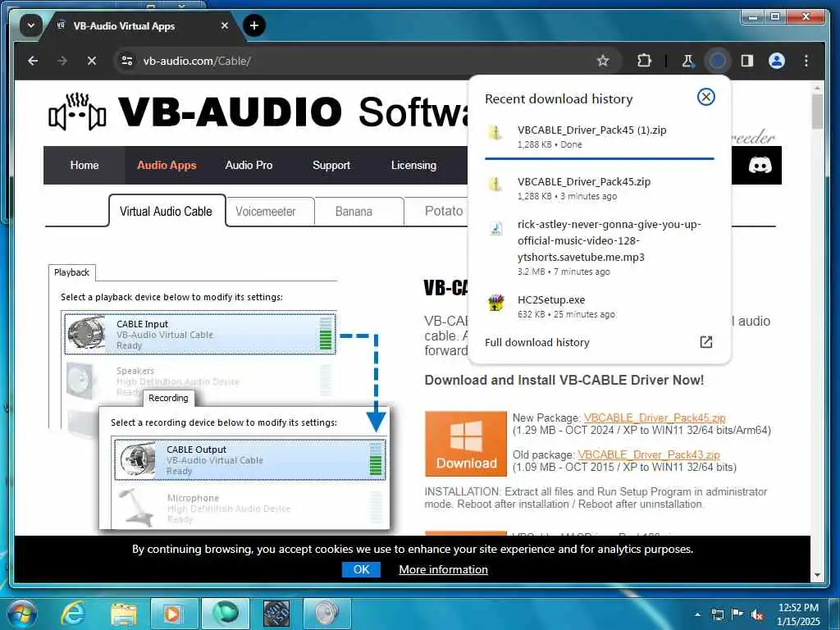Open the tab search dropdown chevron
Screen dimensions: 840x630
point(31,25)
